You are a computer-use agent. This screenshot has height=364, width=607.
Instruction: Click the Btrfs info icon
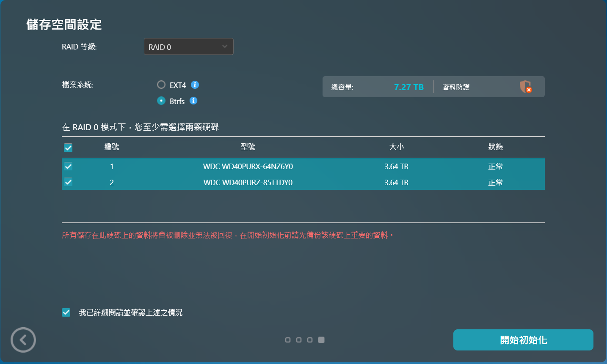193,101
